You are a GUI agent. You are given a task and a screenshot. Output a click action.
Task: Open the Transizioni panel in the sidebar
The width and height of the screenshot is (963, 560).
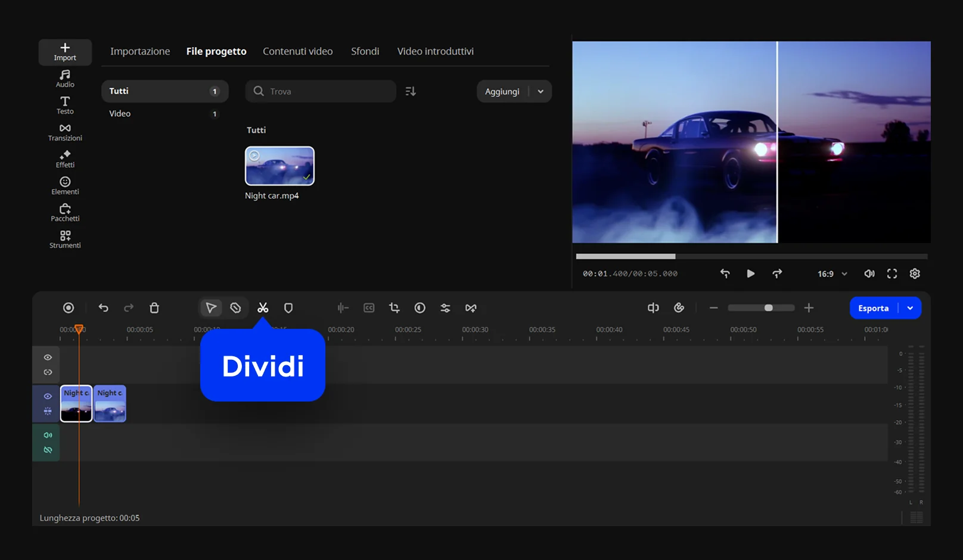pos(65,132)
